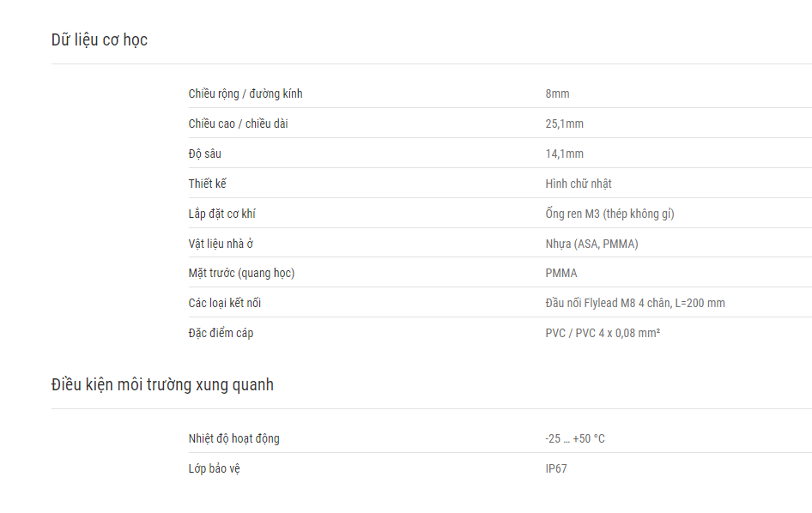812x513 pixels.
Task: Select the 'Độ sâu' row label
Action: coord(204,154)
